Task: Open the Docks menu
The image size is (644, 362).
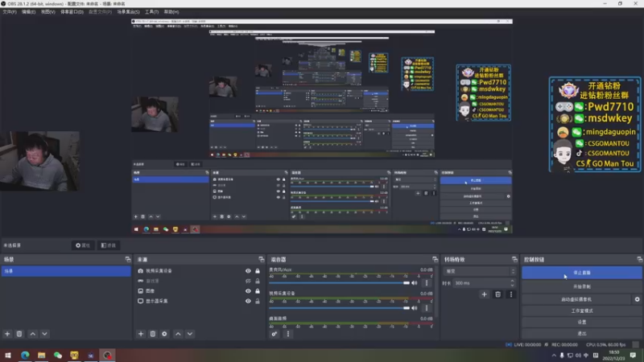Action: pyautogui.click(x=72, y=12)
